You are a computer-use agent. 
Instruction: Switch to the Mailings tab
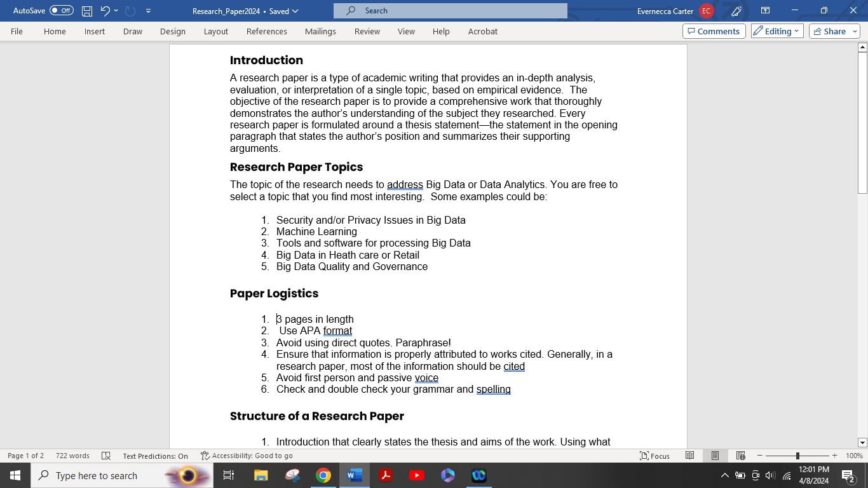coord(320,31)
